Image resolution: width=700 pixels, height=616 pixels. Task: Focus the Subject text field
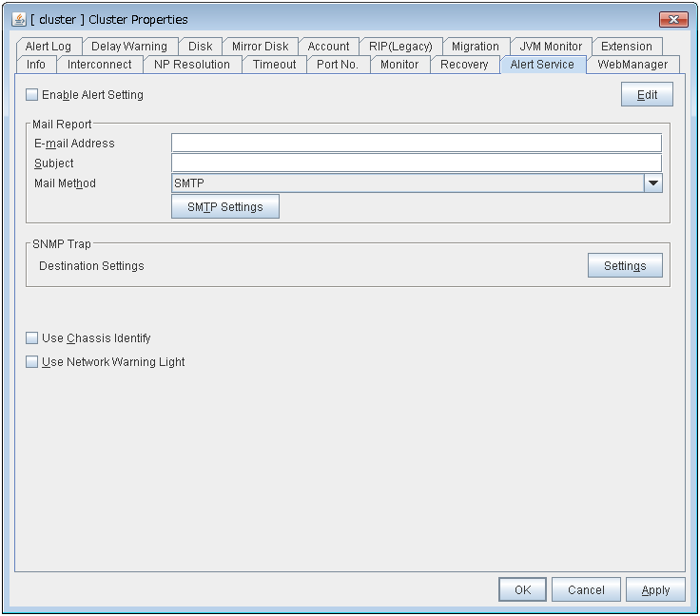click(x=416, y=164)
